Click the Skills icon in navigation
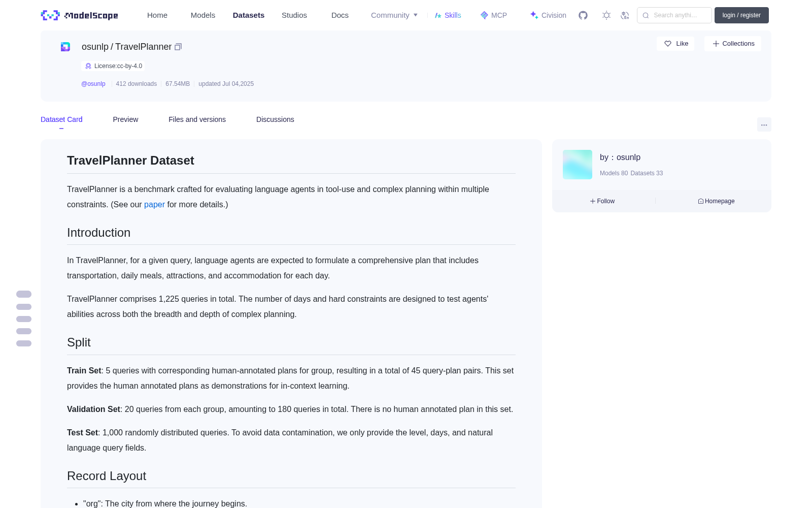The width and height of the screenshot is (812, 508). click(438, 15)
